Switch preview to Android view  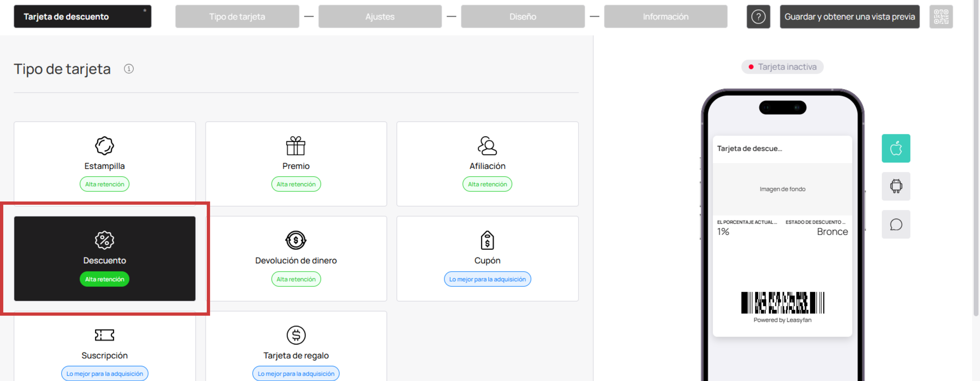coord(896,186)
